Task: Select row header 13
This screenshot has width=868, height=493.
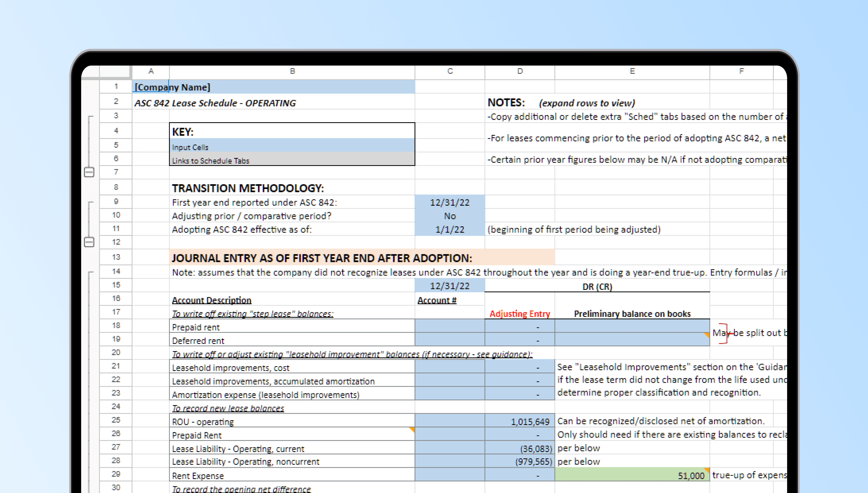Action: 116,257
